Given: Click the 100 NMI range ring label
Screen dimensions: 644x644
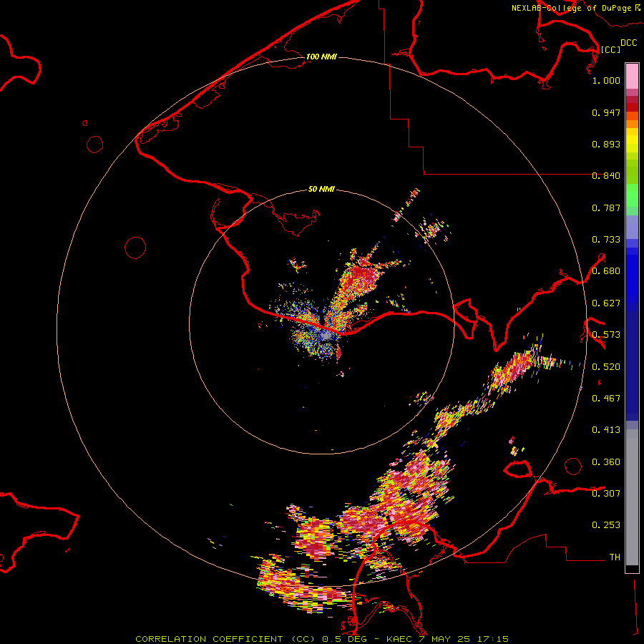Looking at the screenshot, I should tap(321, 57).
